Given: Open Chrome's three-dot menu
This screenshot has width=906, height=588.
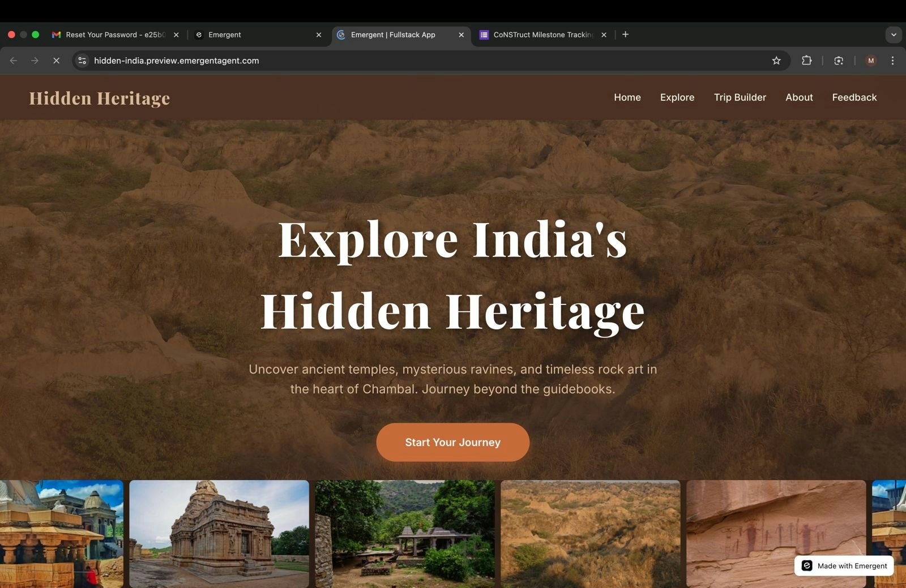Looking at the screenshot, I should [893, 61].
